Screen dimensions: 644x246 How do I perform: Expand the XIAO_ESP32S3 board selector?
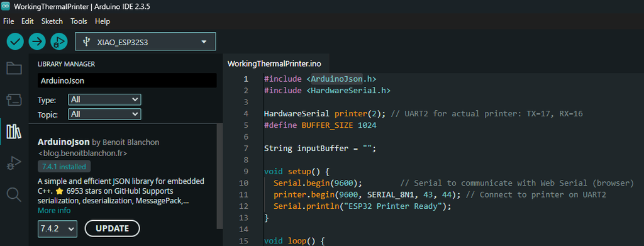[145, 42]
